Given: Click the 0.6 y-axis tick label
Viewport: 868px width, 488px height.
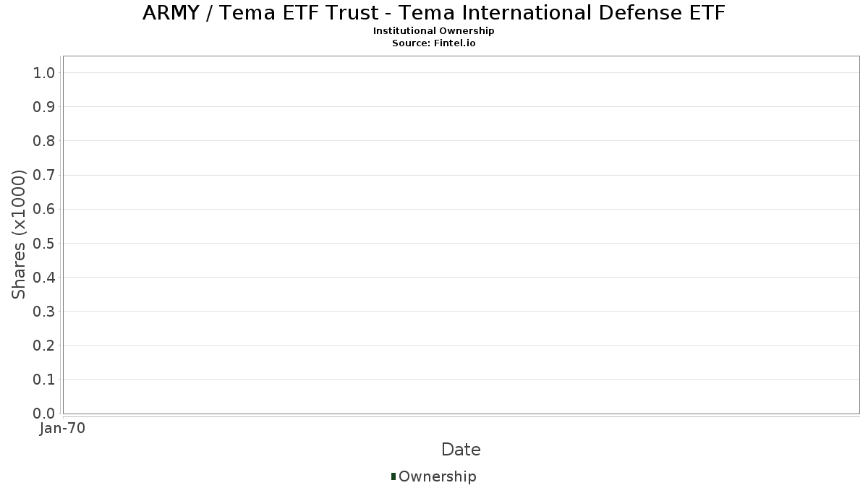Looking at the screenshot, I should 44,209.
